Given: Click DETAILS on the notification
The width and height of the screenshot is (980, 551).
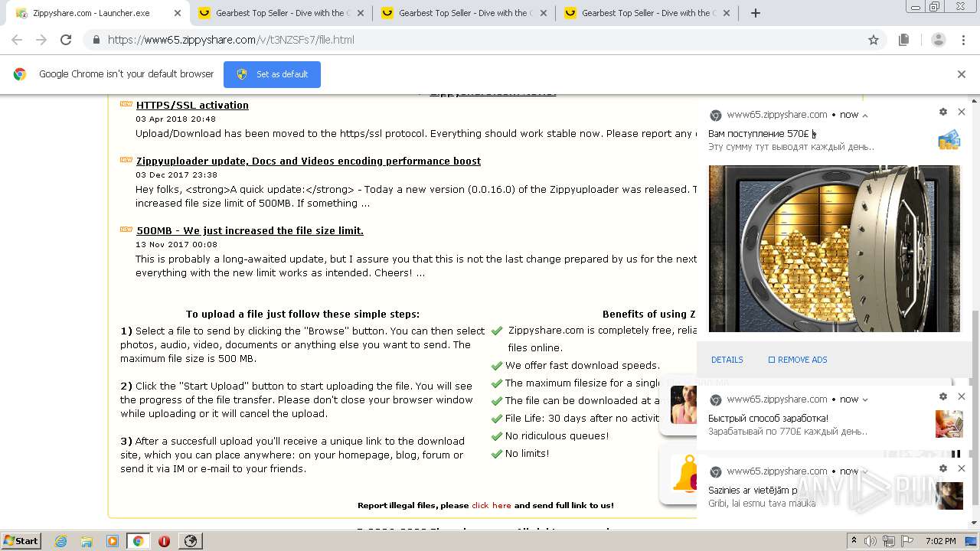Looking at the screenshot, I should pos(727,360).
